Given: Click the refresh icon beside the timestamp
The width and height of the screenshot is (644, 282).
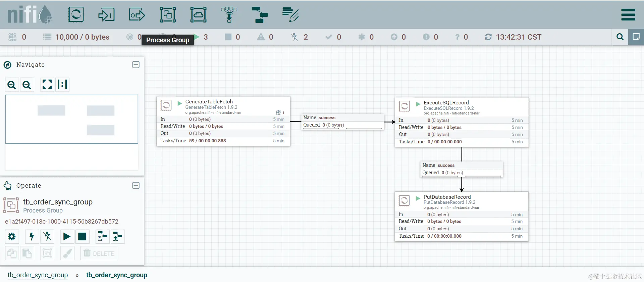Looking at the screenshot, I should pos(488,37).
